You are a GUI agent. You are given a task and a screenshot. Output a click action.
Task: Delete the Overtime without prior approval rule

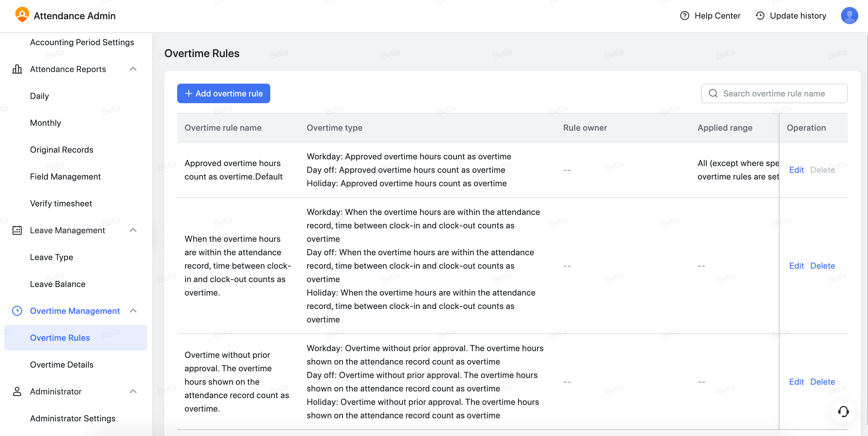click(822, 381)
